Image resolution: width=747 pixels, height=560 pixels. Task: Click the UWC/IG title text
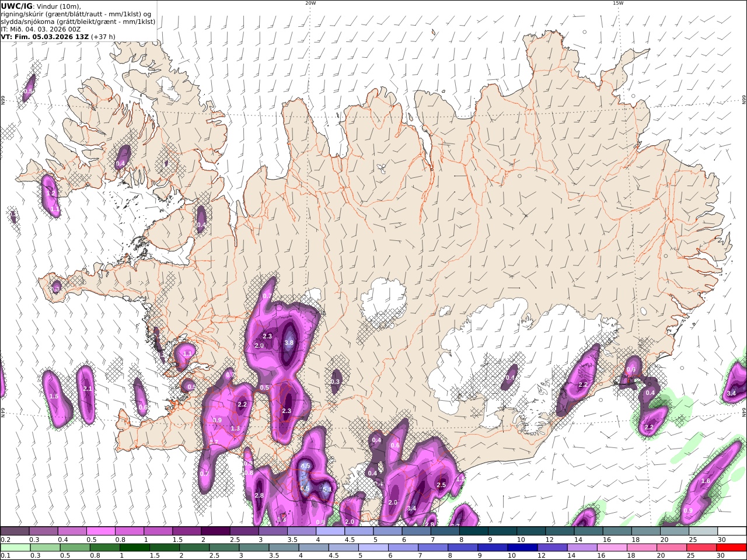point(17,6)
